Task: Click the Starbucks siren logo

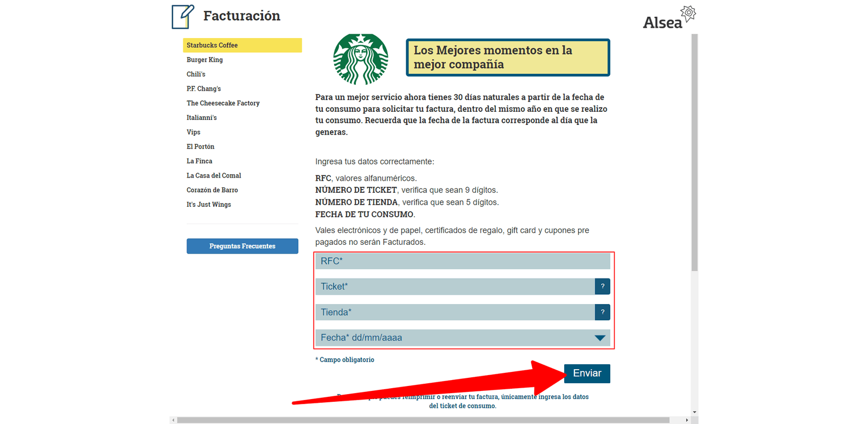Action: click(x=361, y=59)
